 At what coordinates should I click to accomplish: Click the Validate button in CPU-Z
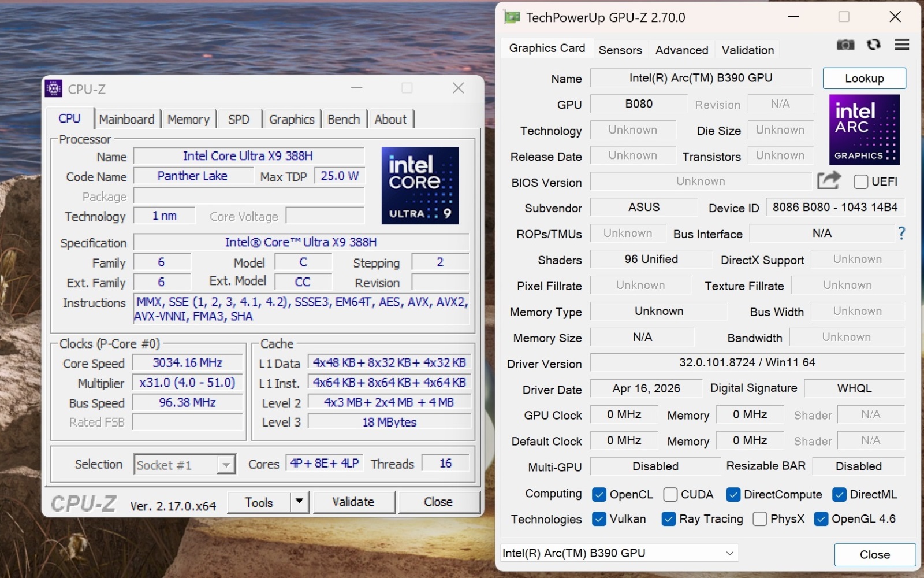(x=353, y=502)
